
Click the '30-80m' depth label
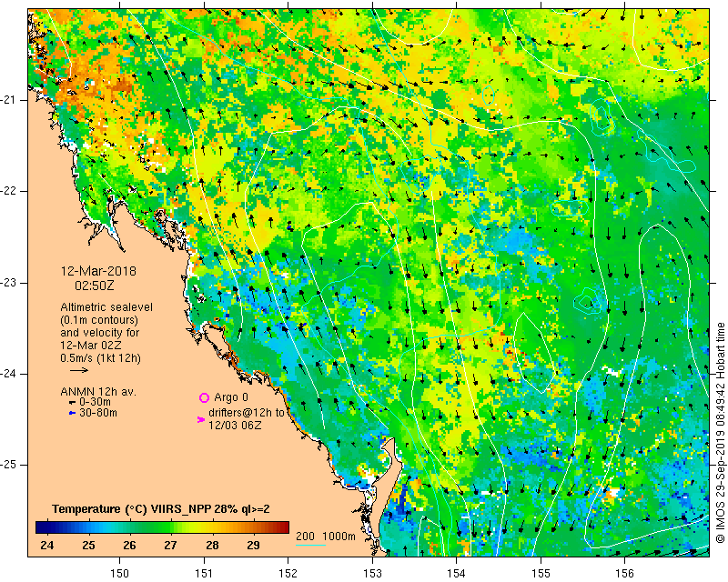[98, 413]
